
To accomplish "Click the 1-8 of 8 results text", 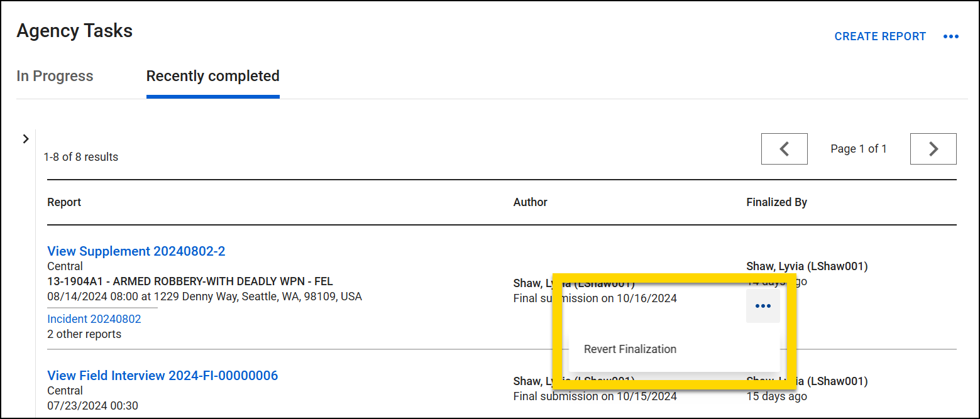I will (x=81, y=156).
